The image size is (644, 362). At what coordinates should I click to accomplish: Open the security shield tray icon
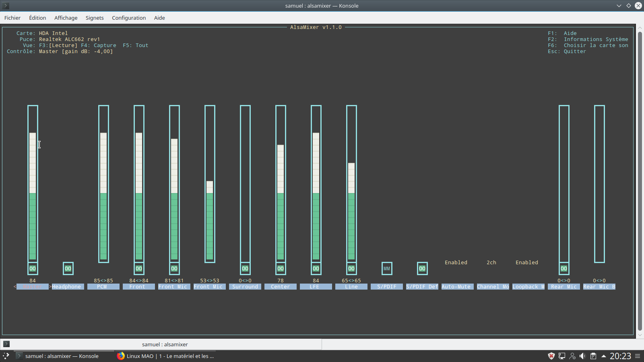tap(551, 356)
